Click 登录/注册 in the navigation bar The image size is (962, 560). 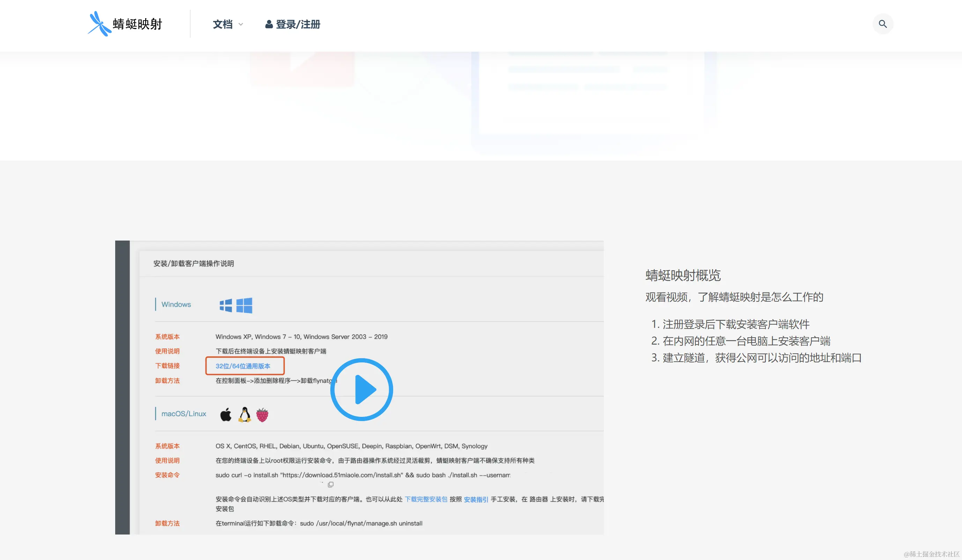(x=298, y=24)
